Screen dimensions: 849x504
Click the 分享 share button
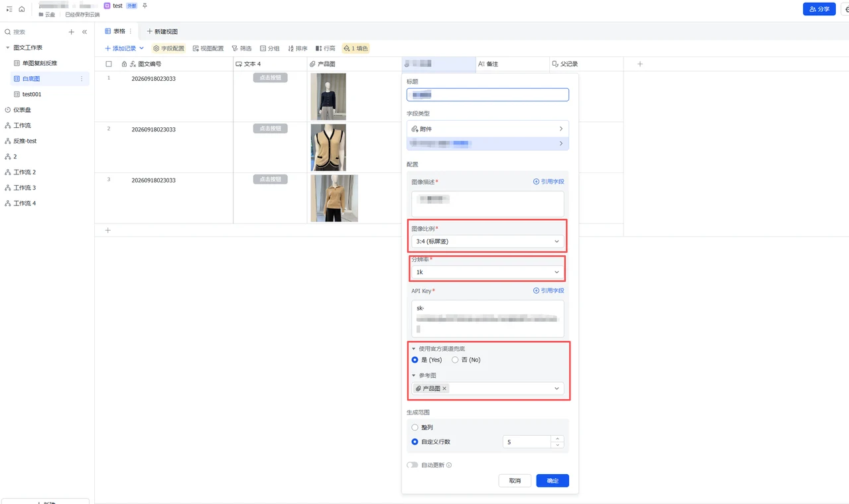[819, 9]
